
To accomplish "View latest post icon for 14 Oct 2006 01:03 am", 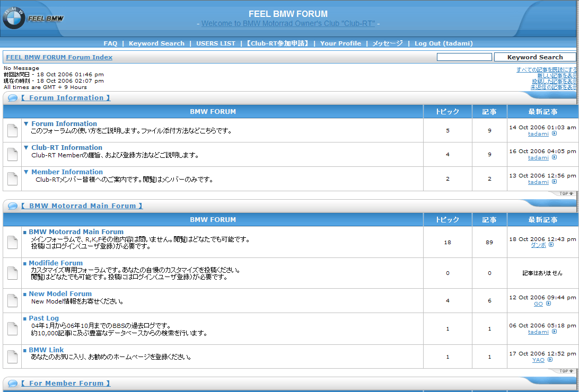I will [554, 133].
